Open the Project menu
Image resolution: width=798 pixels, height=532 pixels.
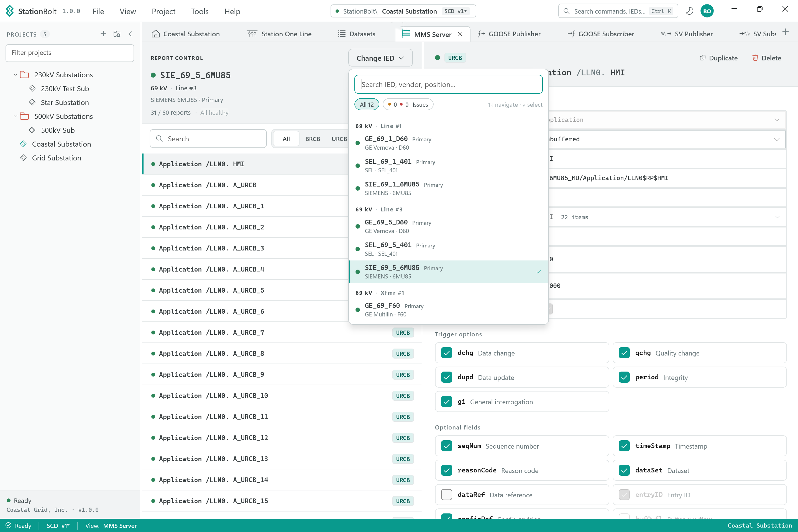[x=163, y=11]
